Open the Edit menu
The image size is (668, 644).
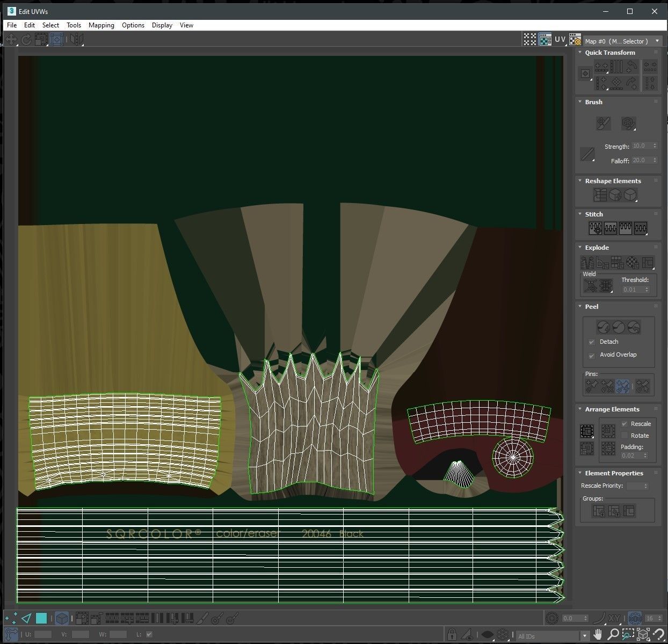pyautogui.click(x=30, y=25)
